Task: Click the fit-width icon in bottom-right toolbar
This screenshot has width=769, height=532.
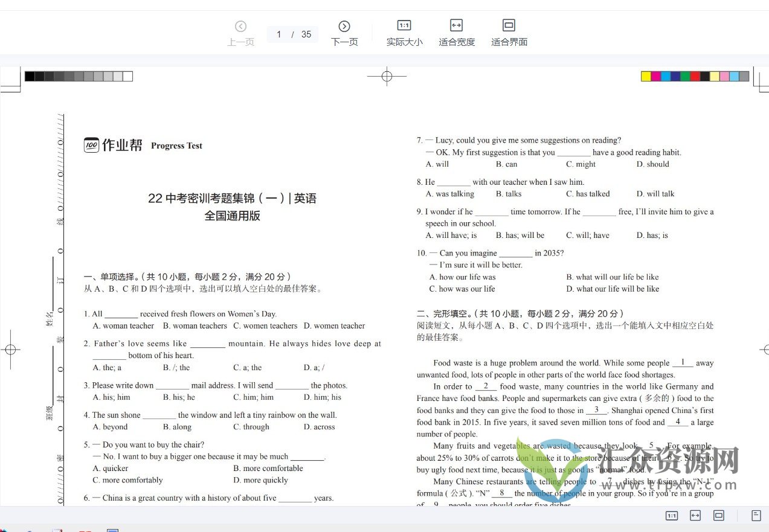Action: point(695,516)
